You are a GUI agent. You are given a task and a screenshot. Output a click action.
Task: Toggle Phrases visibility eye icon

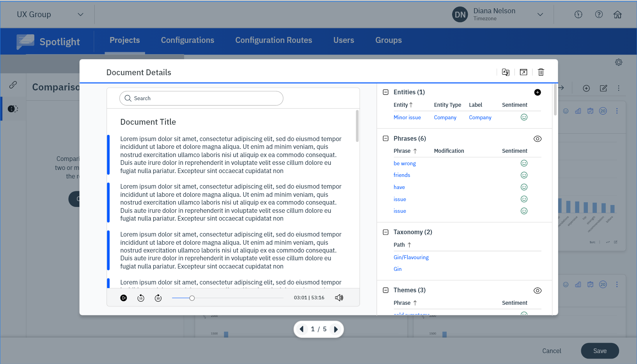(538, 139)
